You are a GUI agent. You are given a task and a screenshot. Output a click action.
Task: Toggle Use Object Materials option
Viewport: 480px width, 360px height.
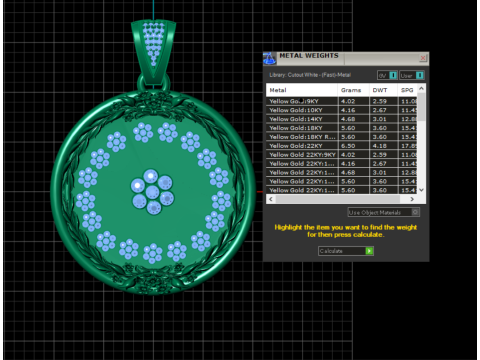(x=383, y=212)
